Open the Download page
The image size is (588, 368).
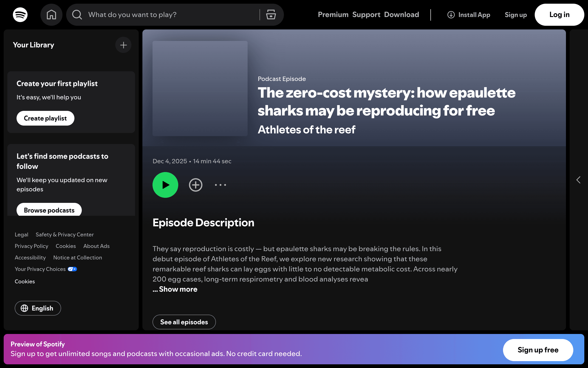[401, 14]
